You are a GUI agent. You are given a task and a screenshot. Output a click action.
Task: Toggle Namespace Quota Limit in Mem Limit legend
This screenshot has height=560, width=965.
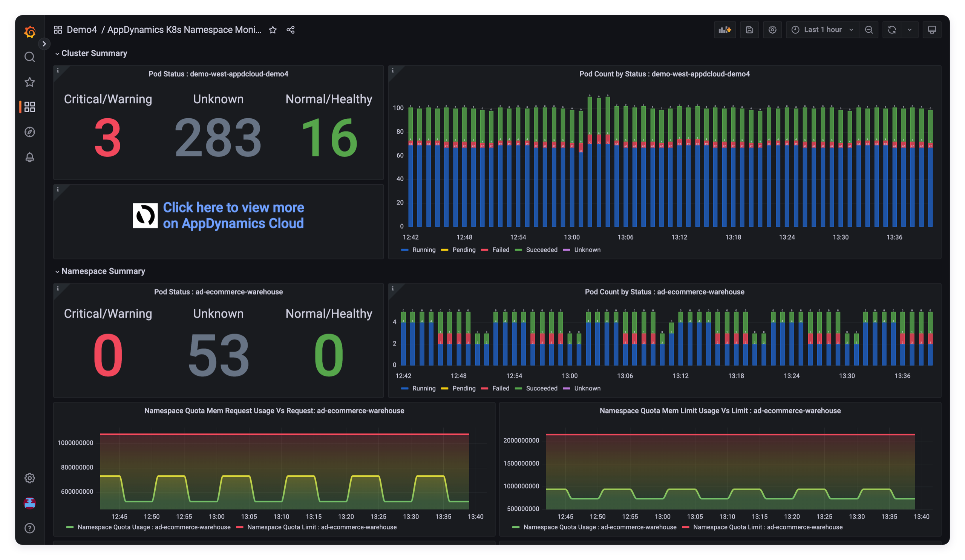(x=767, y=527)
